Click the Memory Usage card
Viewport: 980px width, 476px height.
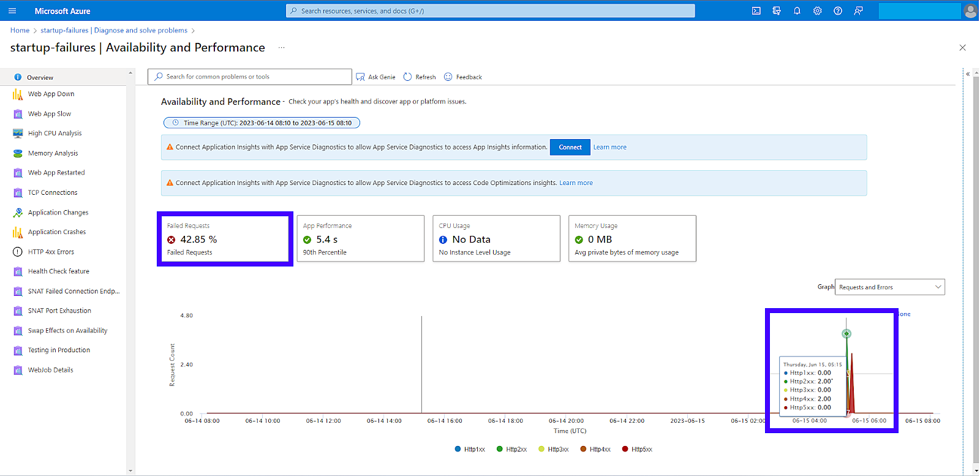pos(633,239)
